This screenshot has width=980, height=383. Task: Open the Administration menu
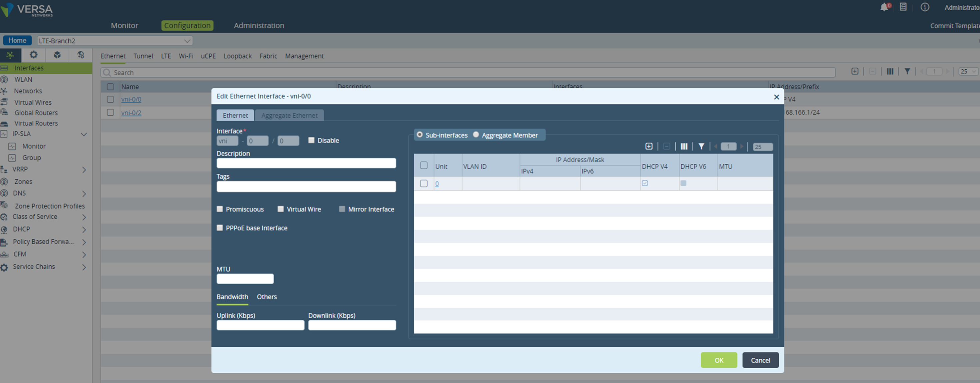[x=259, y=25]
